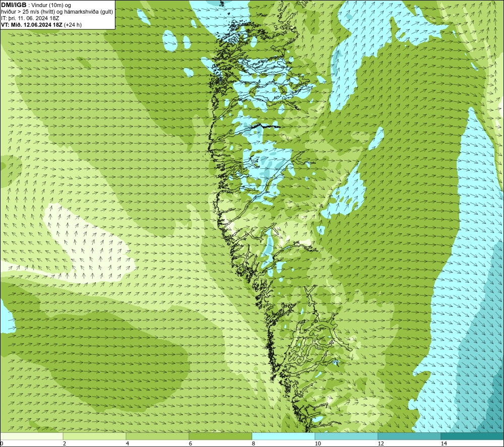This screenshot has height=447, width=504.
Task: Click the IT: þri. 11. 06. 2024 18Z line
Action: pyautogui.click(x=30, y=18)
